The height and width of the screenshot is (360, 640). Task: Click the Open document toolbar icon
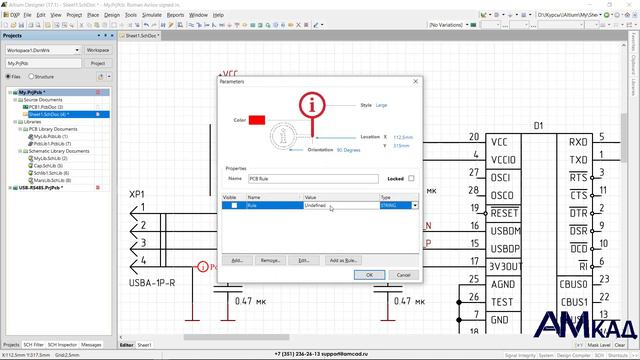coord(13,25)
